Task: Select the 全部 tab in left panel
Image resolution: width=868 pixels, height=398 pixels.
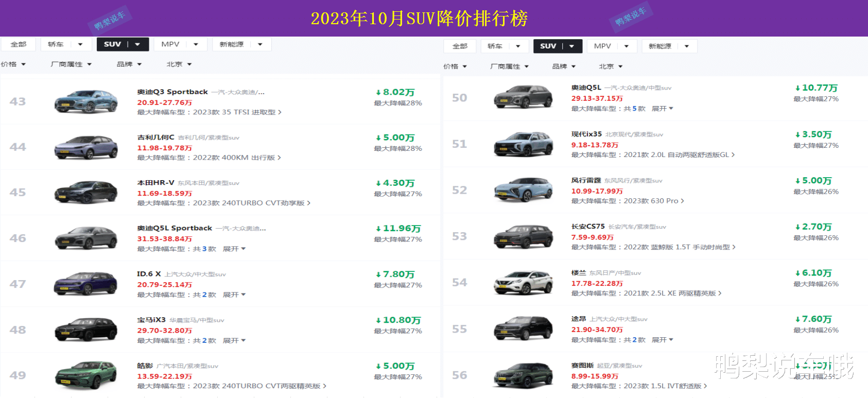Action: (x=19, y=44)
